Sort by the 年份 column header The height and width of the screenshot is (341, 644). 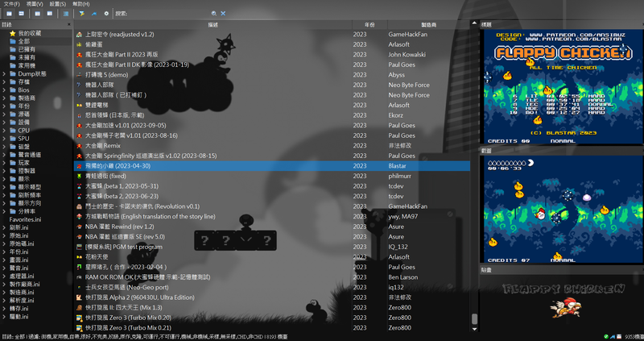(369, 25)
